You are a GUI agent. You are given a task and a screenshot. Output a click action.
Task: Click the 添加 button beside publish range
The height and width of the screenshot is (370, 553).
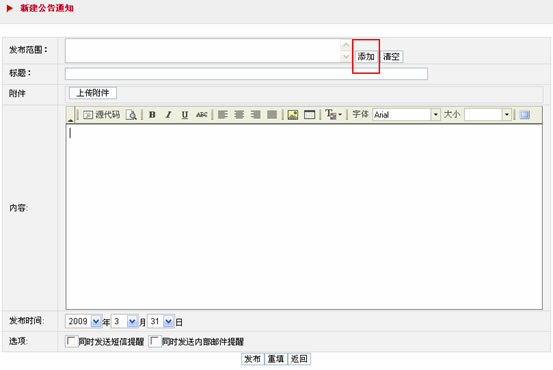coord(366,56)
